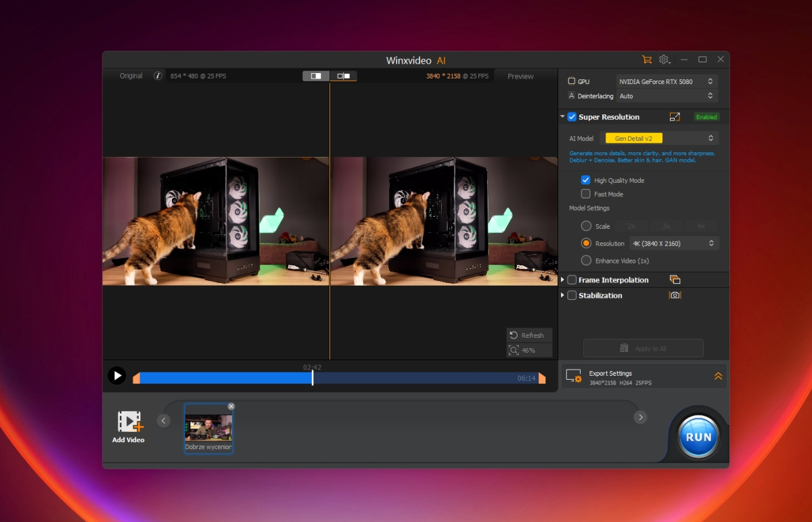Click the zoom magnifier 46% control

point(529,350)
